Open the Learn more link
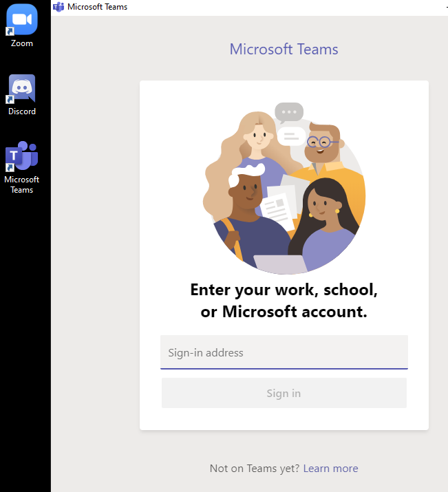448x492 pixels. pyautogui.click(x=330, y=468)
